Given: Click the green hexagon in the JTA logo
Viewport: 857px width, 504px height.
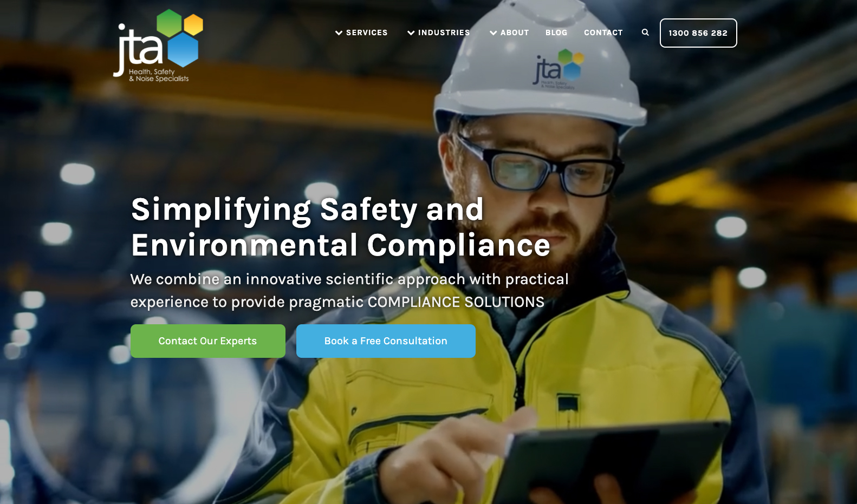Looking at the screenshot, I should pos(169,23).
